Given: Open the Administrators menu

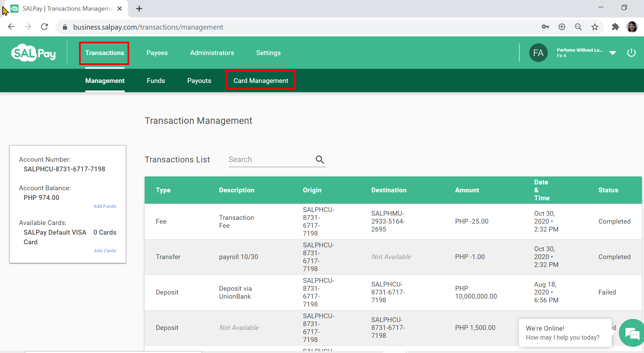Looking at the screenshot, I should pyautogui.click(x=212, y=53).
